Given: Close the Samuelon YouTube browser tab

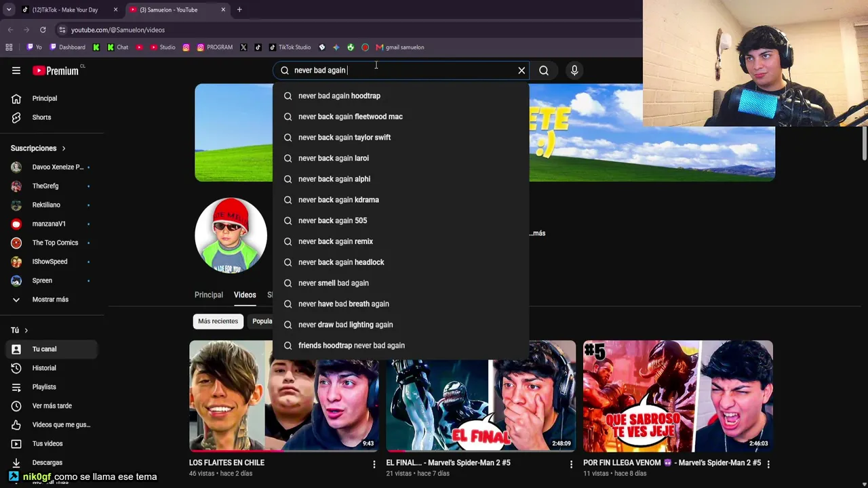Looking at the screenshot, I should click(223, 9).
